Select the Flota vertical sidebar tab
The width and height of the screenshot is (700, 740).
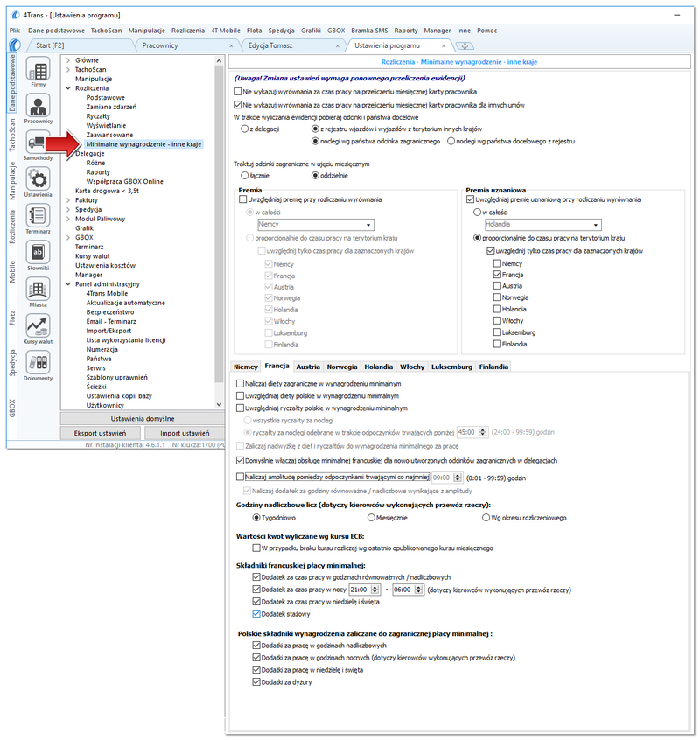tap(13, 318)
